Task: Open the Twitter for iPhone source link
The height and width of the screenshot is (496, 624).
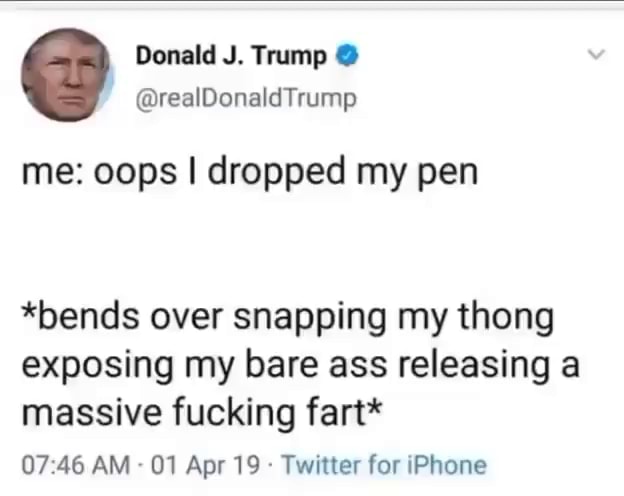Action: tap(384, 465)
